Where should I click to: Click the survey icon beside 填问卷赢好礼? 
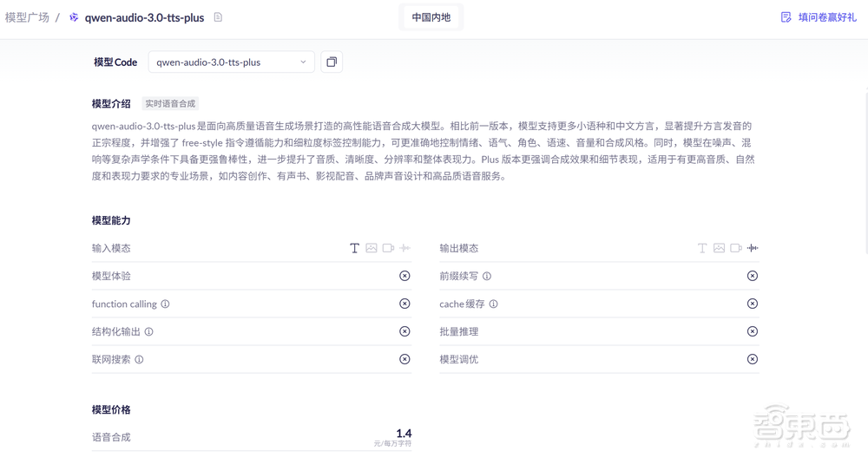point(786,17)
